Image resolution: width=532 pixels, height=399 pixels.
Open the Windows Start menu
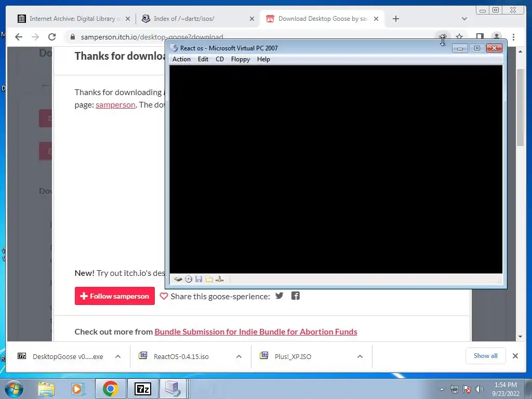tap(14, 389)
